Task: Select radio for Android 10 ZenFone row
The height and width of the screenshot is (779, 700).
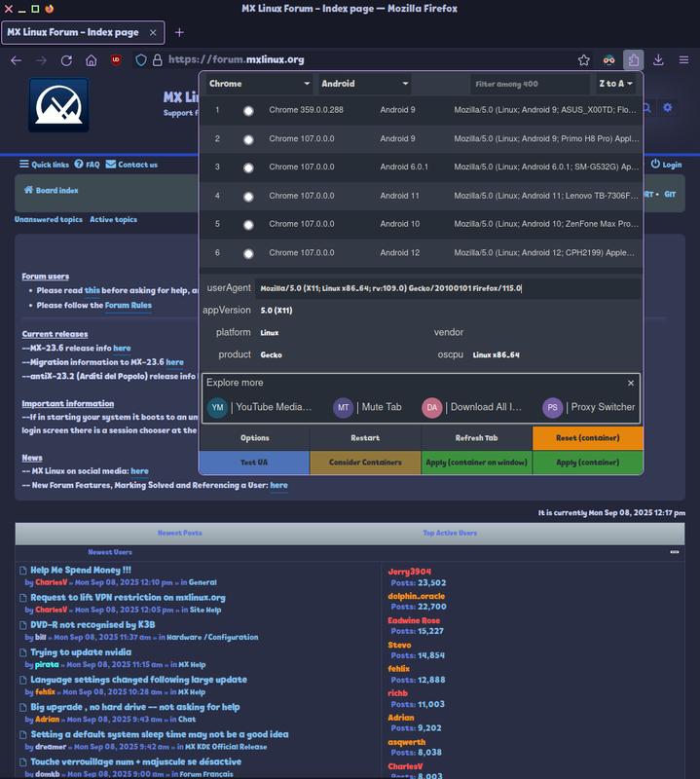Action: pos(248,225)
